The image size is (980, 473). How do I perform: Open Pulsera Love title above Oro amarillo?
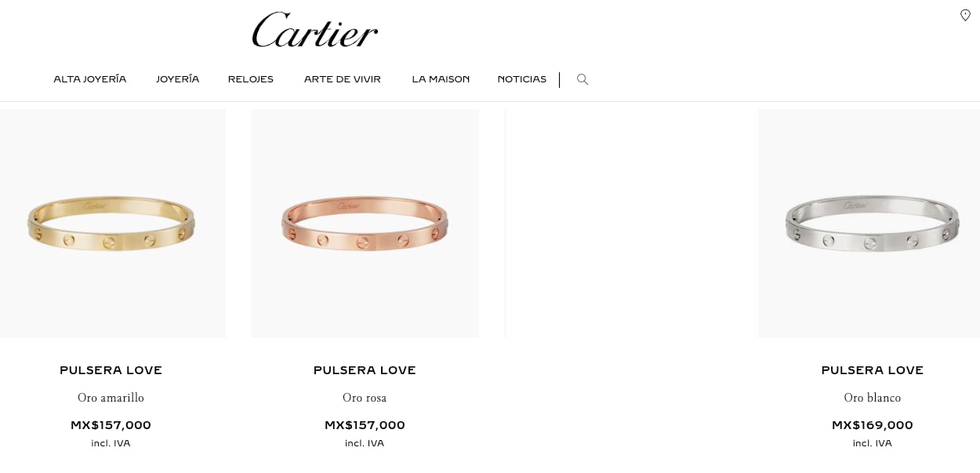111,370
